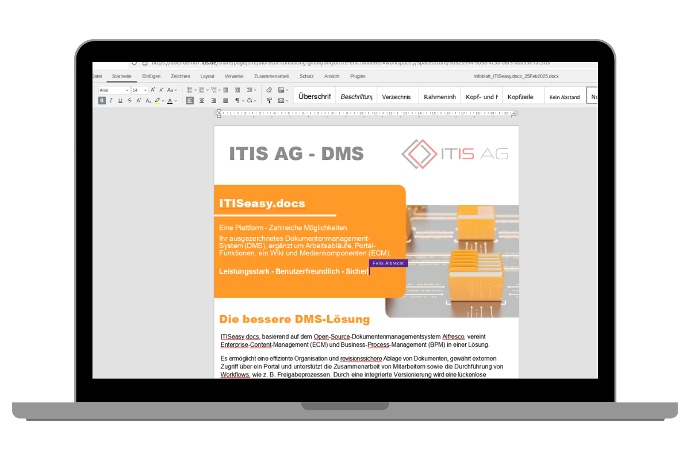690x460 pixels.
Task: Click the highlight color button
Action: coord(157,100)
